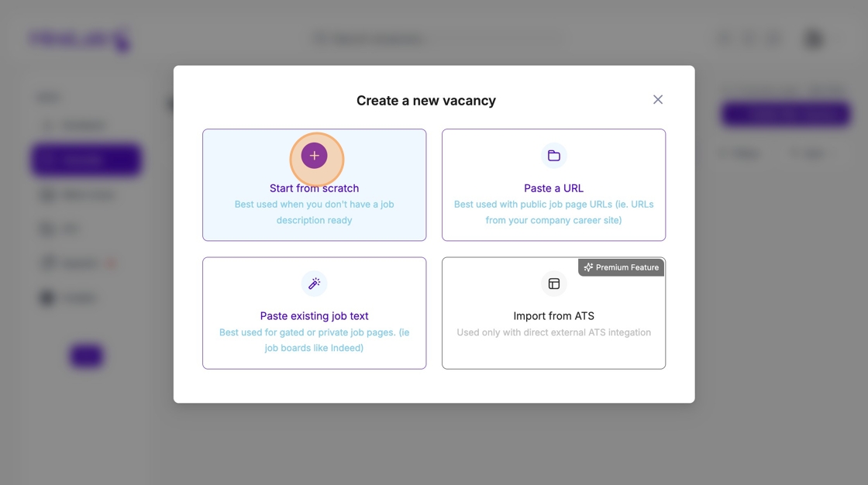
Task: Click the gated or private job pages description
Action: click(314, 340)
